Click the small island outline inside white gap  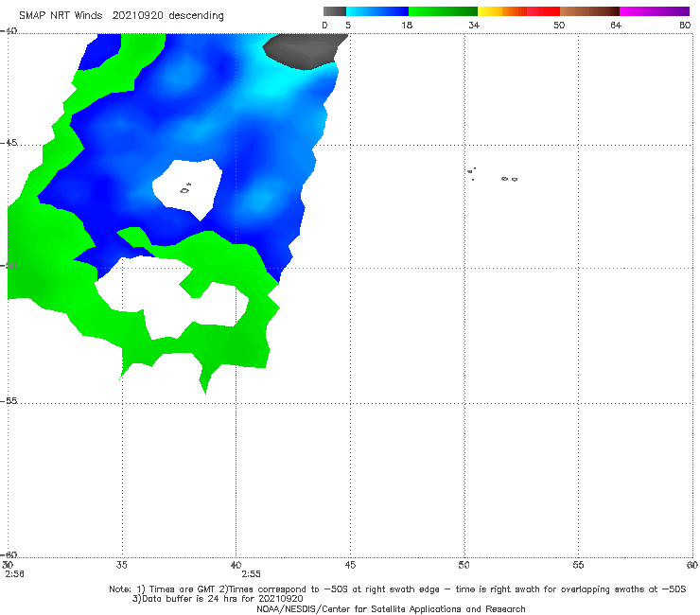click(x=185, y=189)
